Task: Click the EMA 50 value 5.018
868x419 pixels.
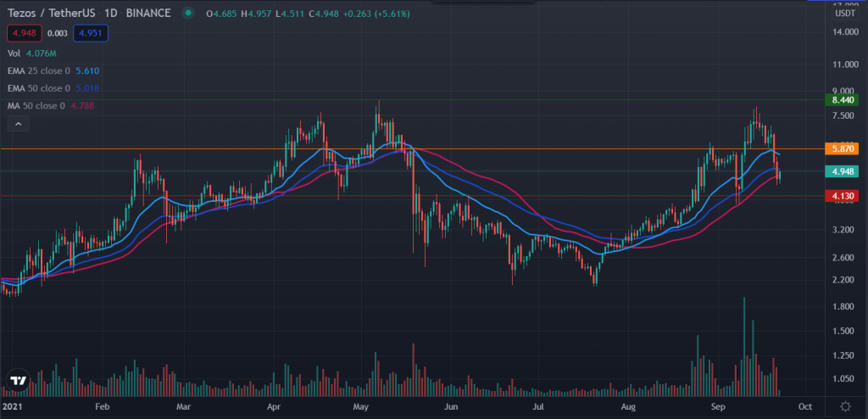Action: (x=87, y=88)
